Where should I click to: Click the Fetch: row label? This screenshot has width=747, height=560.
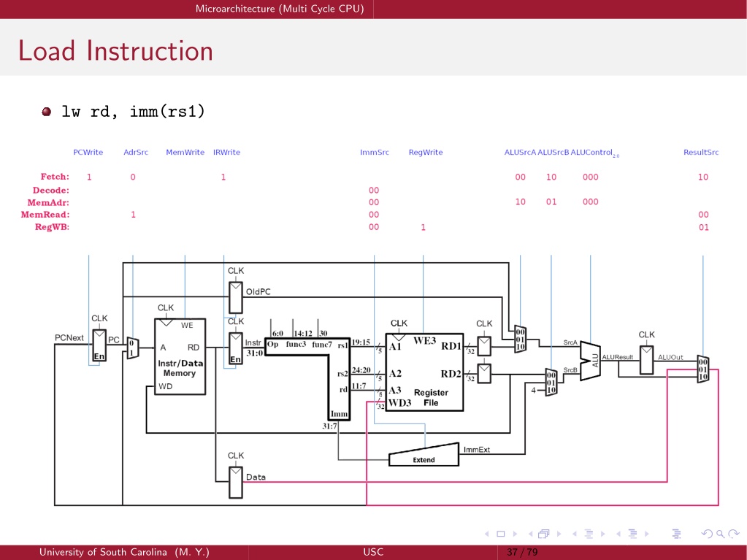tap(55, 177)
